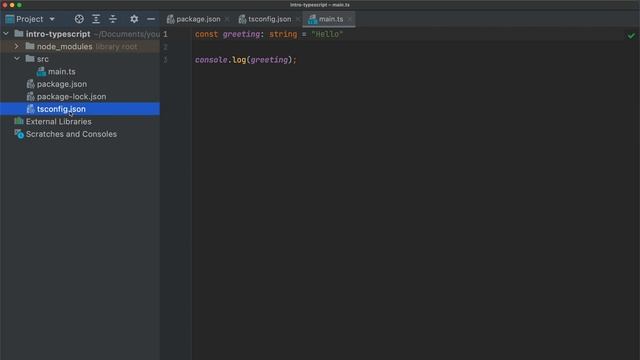This screenshot has width=640, height=360.
Task: Click the node_modules folder icon
Action: click(30, 46)
